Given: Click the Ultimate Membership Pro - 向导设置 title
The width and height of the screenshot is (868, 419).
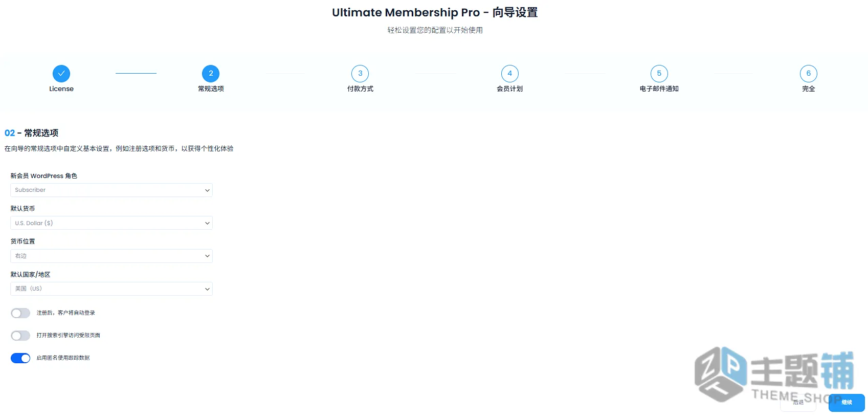Looking at the screenshot, I should click(435, 12).
